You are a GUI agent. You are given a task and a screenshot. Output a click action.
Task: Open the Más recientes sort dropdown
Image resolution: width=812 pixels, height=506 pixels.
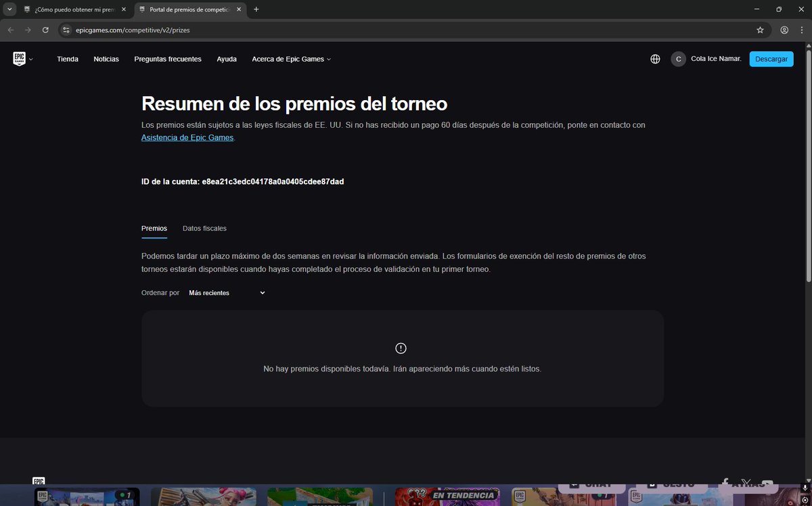pos(227,293)
